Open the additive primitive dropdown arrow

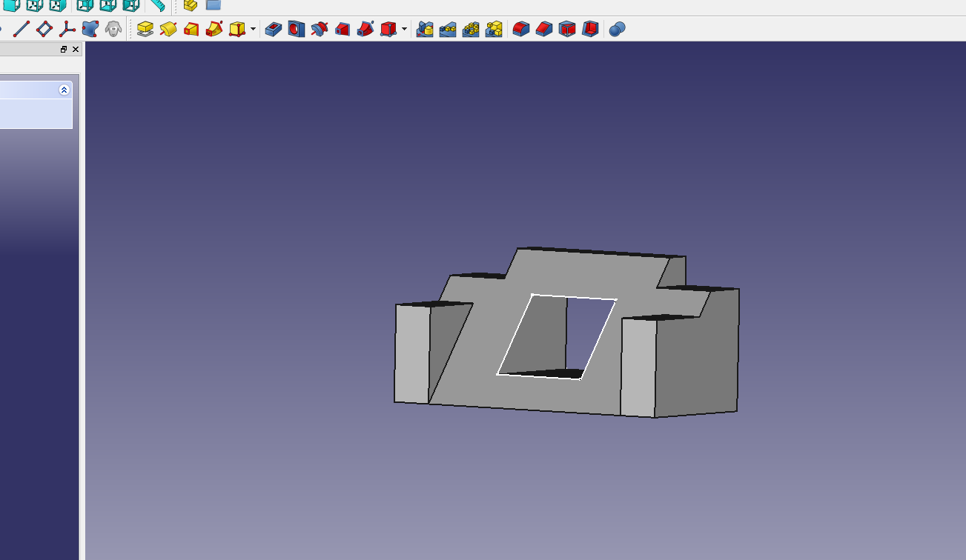click(254, 30)
